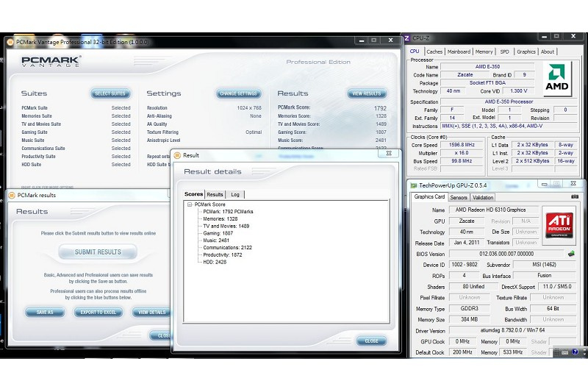Switch to Sensors tab in GPU-Z
Screen dimensions: 588x392
tap(459, 198)
